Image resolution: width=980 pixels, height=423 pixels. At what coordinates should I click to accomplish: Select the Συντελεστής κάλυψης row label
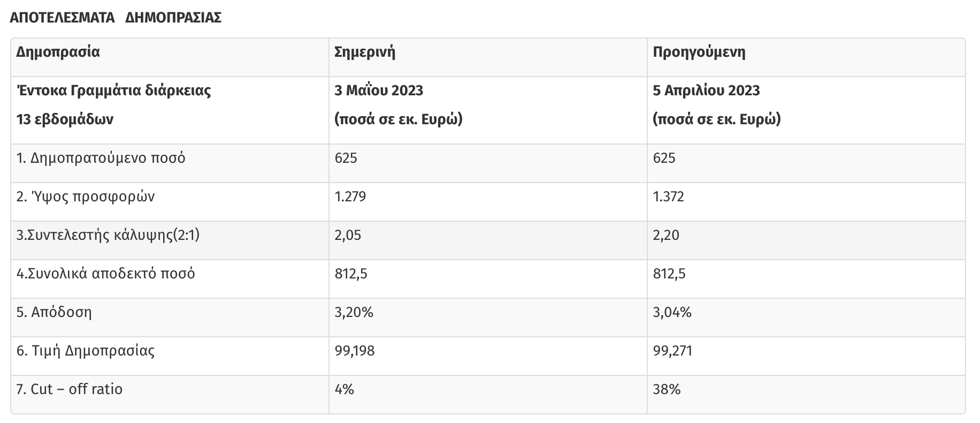pos(108,236)
